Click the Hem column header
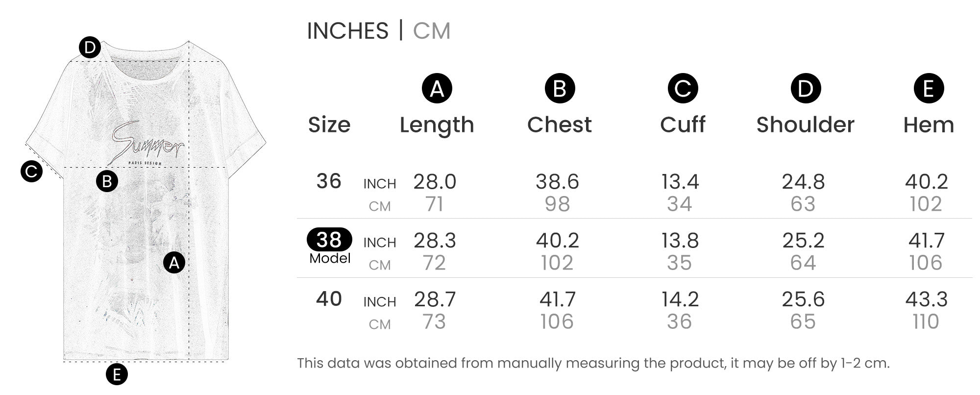 [929, 125]
